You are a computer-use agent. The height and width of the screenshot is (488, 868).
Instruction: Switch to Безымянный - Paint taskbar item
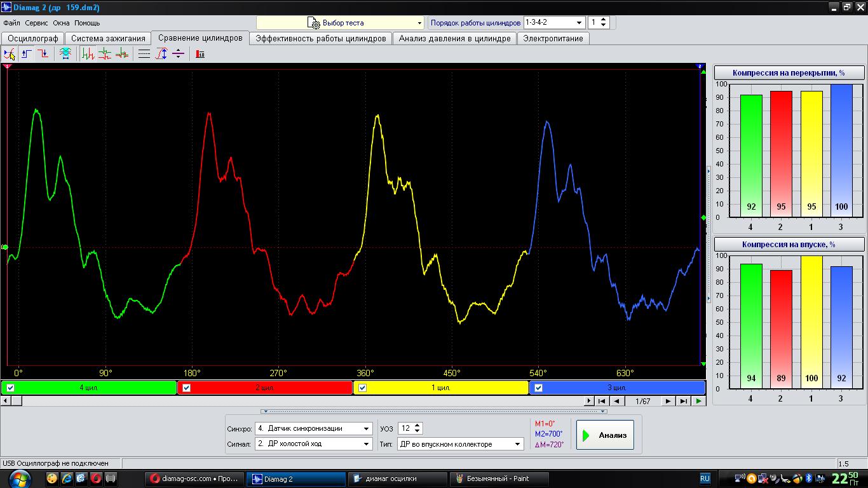(498, 478)
